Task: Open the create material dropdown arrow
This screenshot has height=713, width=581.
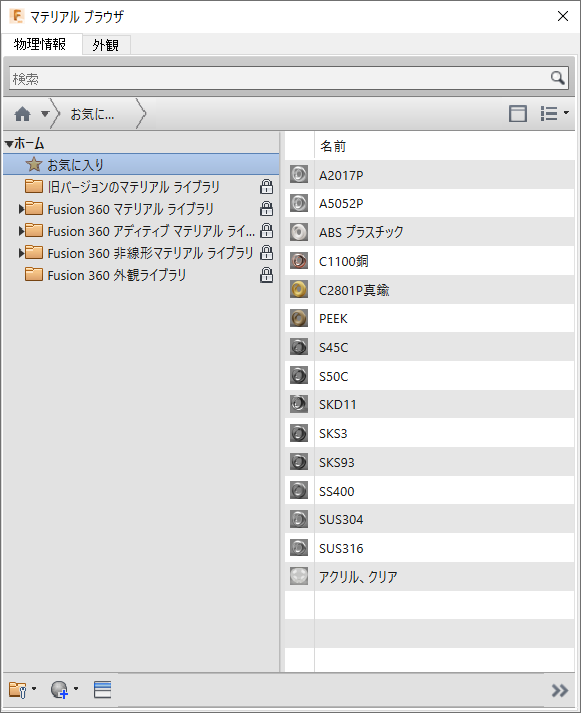Action: (75, 688)
